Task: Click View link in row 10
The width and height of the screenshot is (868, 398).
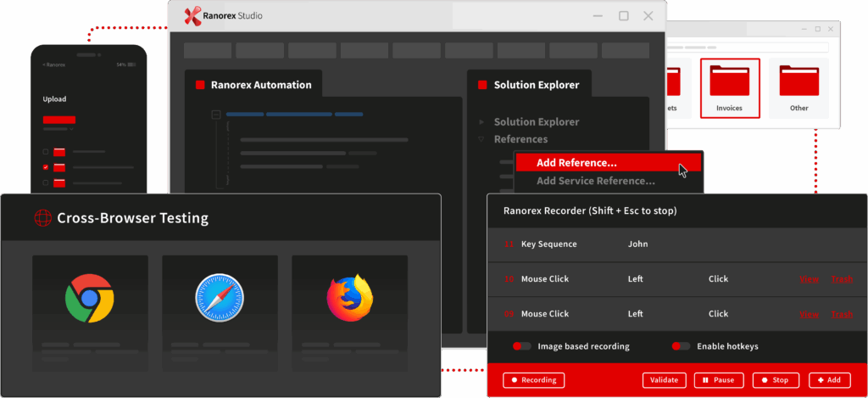Action: (x=809, y=279)
